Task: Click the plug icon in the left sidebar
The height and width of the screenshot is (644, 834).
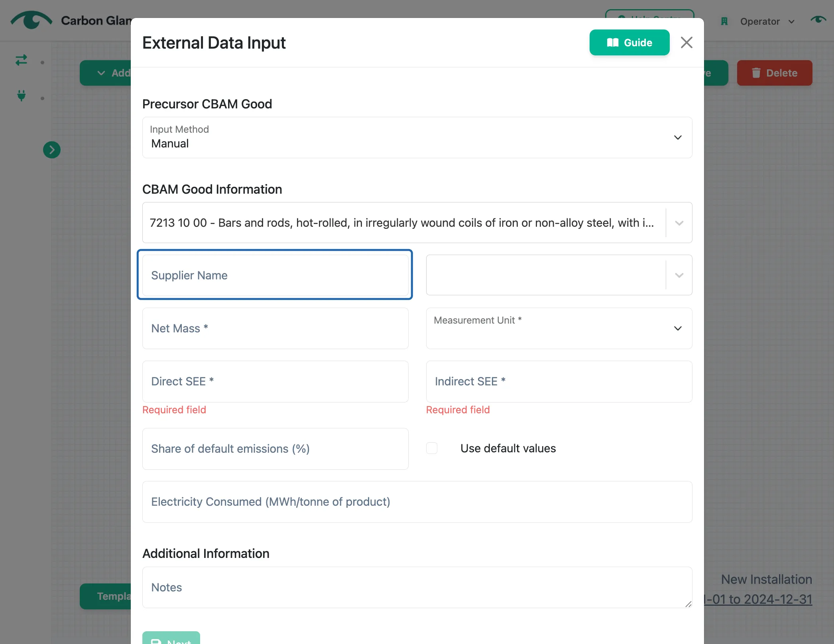Action: tap(22, 96)
